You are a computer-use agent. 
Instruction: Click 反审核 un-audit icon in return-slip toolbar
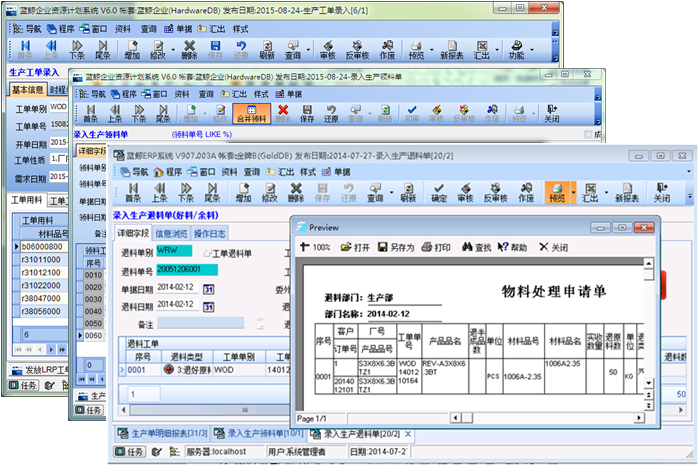(496, 192)
